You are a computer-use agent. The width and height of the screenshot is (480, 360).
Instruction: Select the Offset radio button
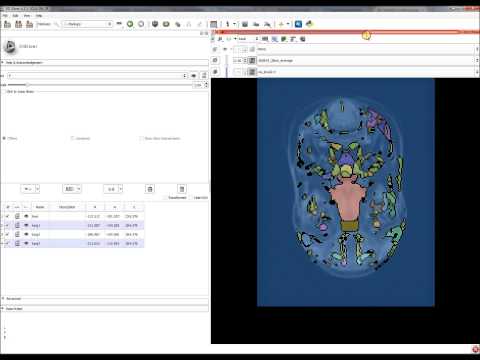tap(4, 138)
